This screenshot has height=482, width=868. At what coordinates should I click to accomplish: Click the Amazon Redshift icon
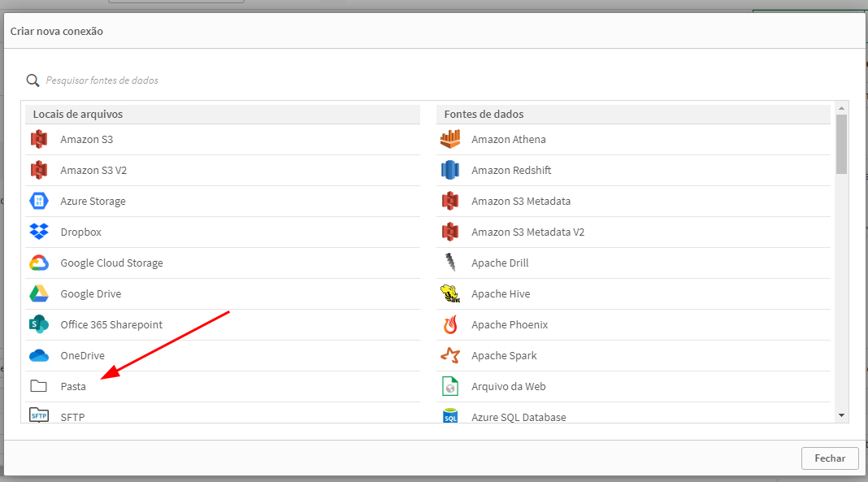click(x=450, y=171)
